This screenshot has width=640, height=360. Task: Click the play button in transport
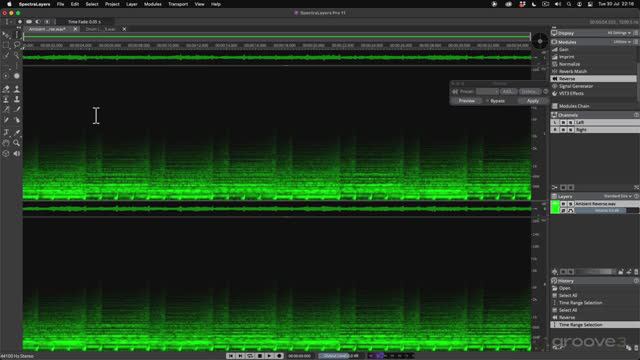(x=269, y=356)
